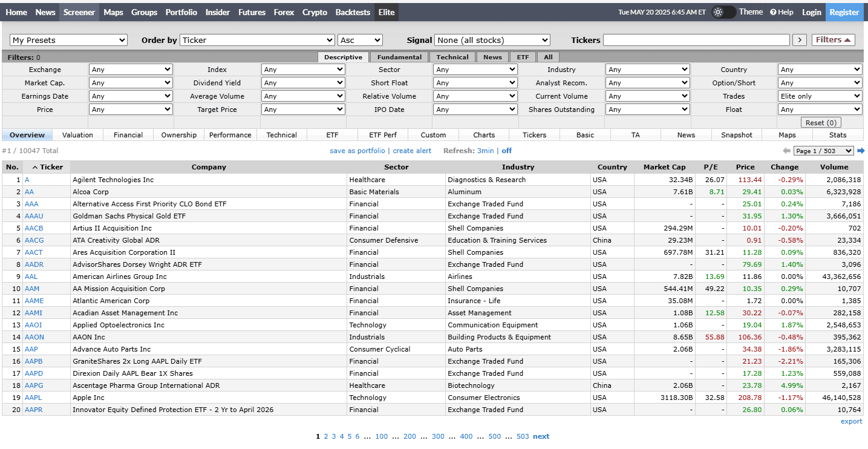Switch to the Fundamental filter tab
Image resolution: width=868 pixels, height=449 pixels.
[x=399, y=57]
